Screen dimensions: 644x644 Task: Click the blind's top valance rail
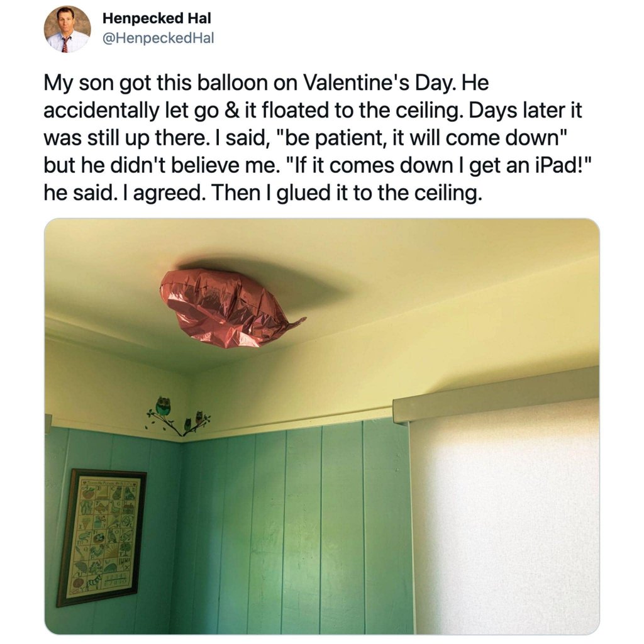(496, 394)
